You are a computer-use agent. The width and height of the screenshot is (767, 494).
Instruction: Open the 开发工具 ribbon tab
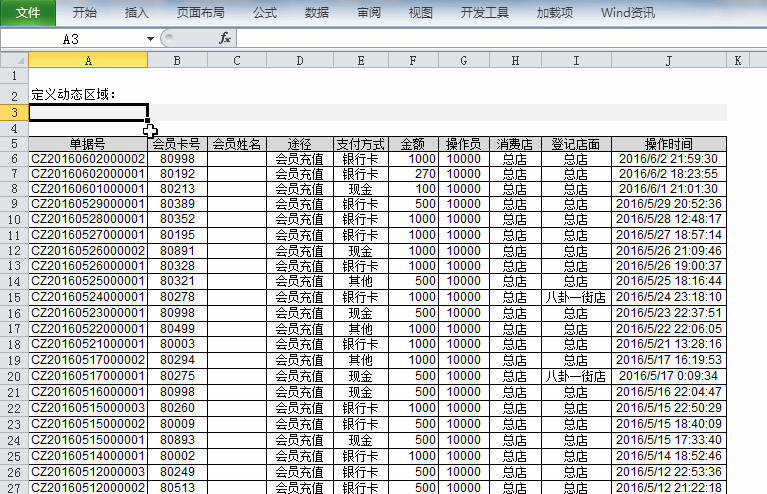[485, 12]
